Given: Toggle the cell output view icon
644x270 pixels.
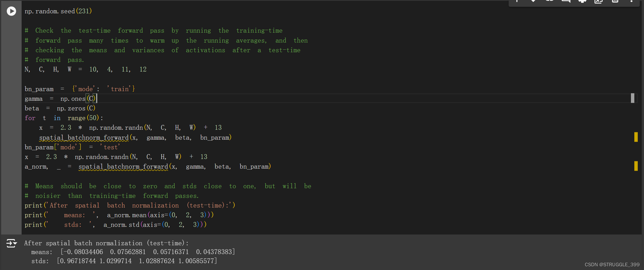Looking at the screenshot, I should coord(12,243).
